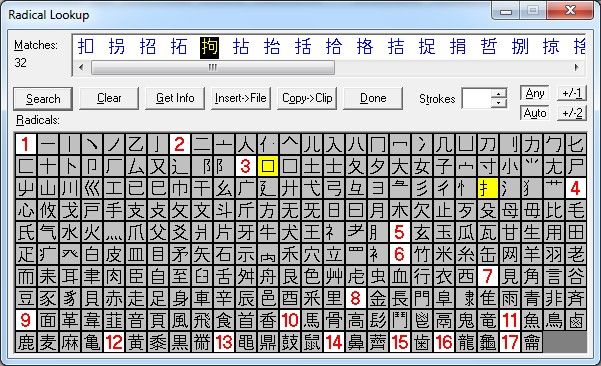The width and height of the screenshot is (601, 366).
Task: Click inside the Strokes input field
Action: (477, 98)
